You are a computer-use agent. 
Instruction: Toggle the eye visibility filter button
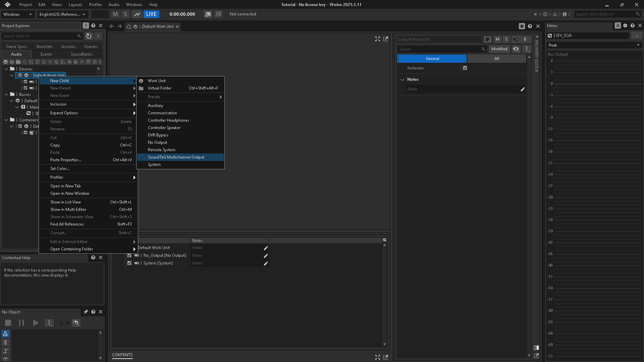point(516,49)
